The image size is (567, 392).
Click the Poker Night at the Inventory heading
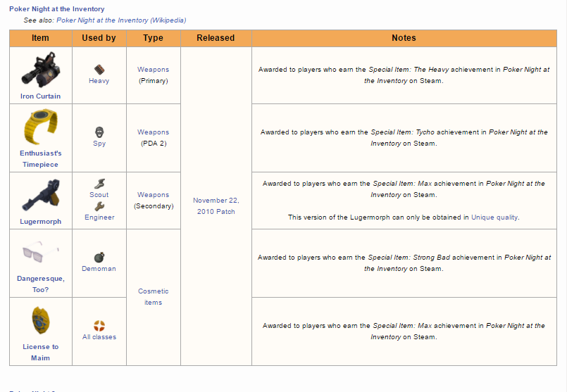[57, 8]
